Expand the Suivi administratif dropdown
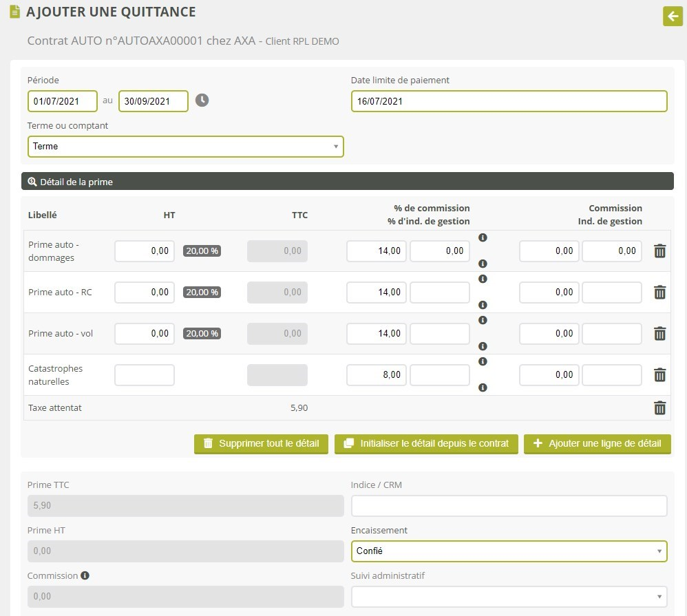Image resolution: width=687 pixels, height=616 pixels. (509, 596)
